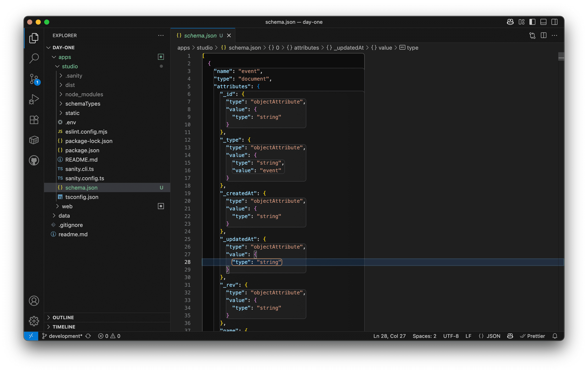This screenshot has height=372, width=588.
Task: Open sanity.config.ts in the explorer
Action: pos(84,178)
